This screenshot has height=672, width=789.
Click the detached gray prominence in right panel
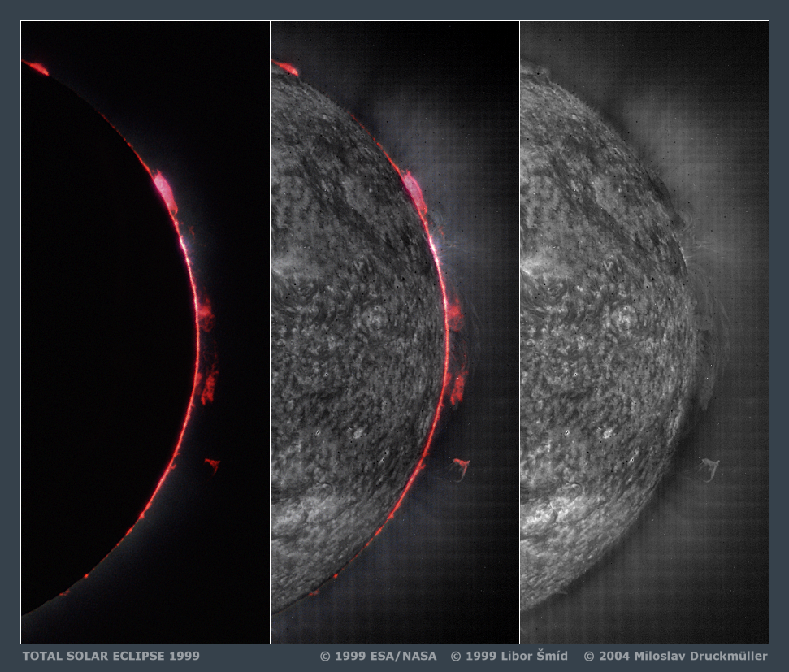(x=710, y=466)
